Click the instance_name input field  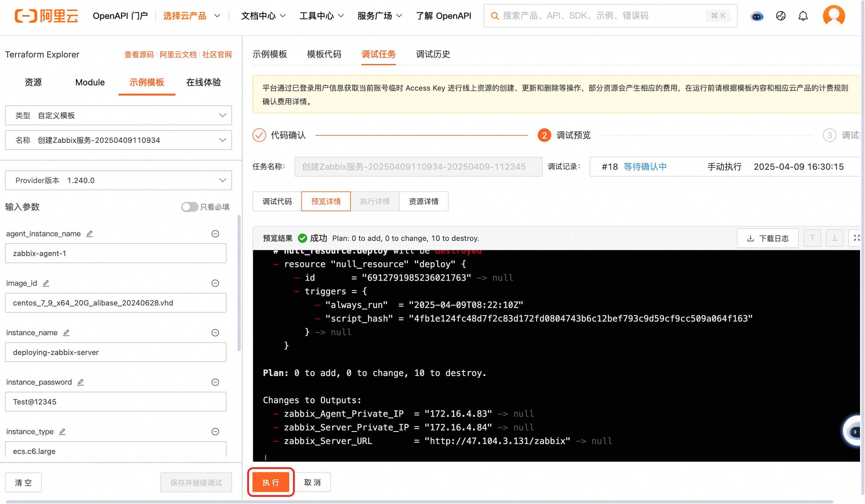tap(116, 352)
